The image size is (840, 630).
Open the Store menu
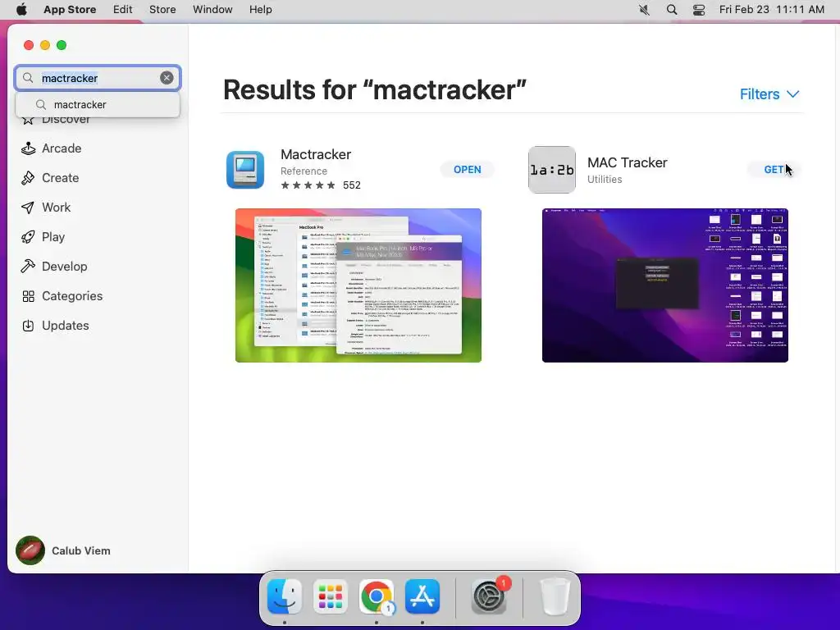point(162,10)
